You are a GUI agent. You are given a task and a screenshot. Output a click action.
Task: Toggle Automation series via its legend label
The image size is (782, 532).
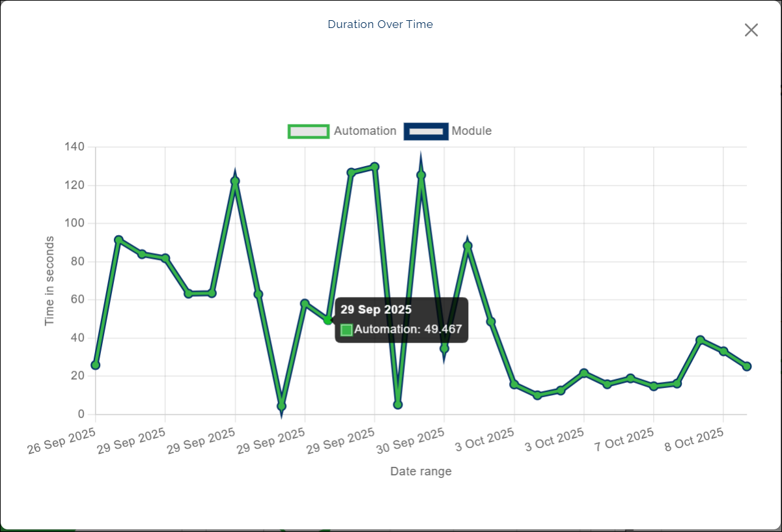point(365,131)
